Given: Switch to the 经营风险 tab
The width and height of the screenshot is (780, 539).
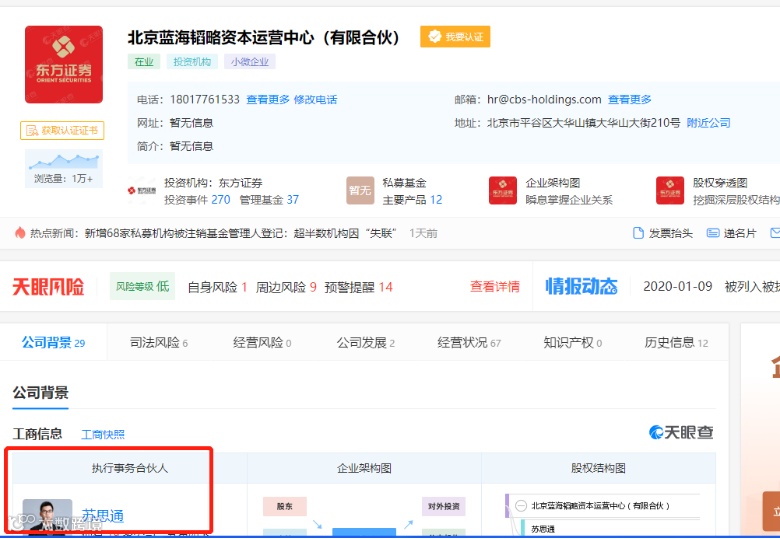Looking at the screenshot, I should tap(262, 343).
